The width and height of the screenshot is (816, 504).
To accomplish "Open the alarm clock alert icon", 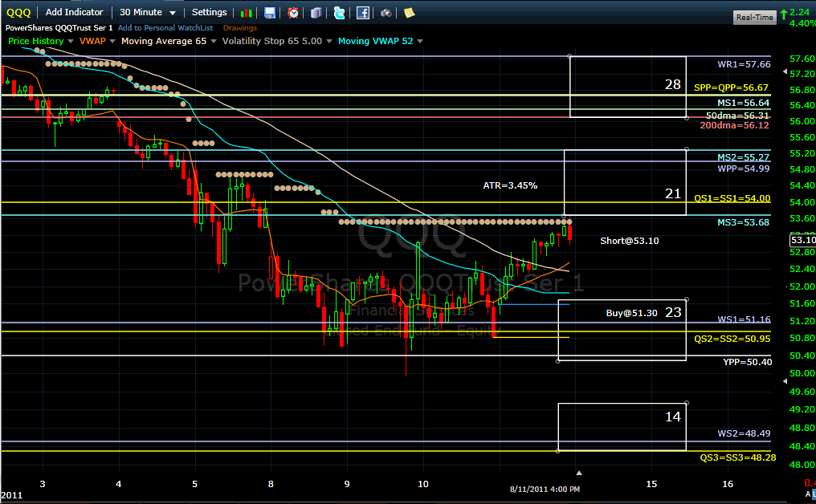I will click(293, 13).
